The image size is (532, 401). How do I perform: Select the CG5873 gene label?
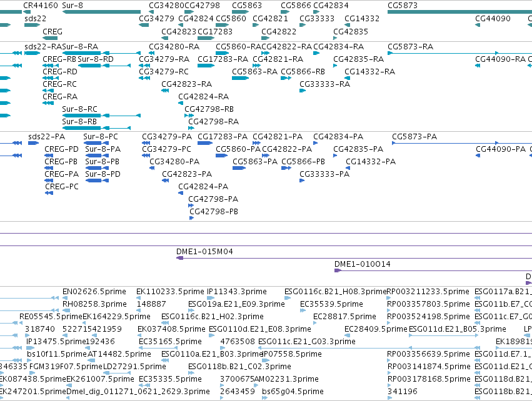[403, 6]
